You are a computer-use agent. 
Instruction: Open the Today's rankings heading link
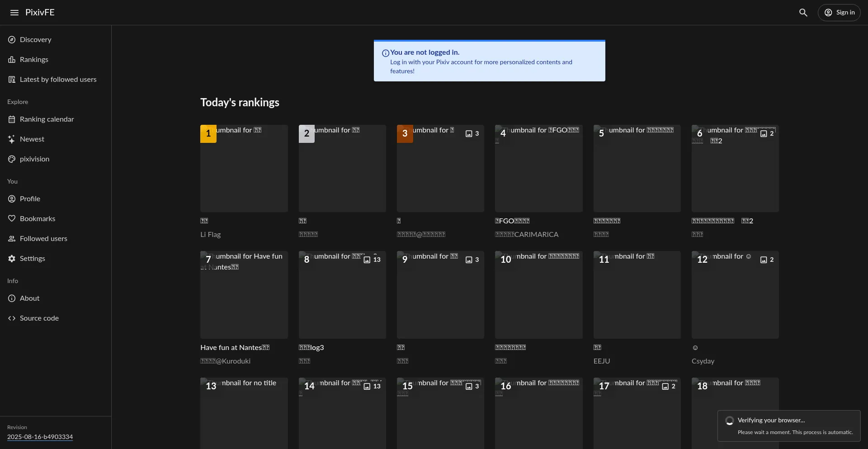coord(240,103)
